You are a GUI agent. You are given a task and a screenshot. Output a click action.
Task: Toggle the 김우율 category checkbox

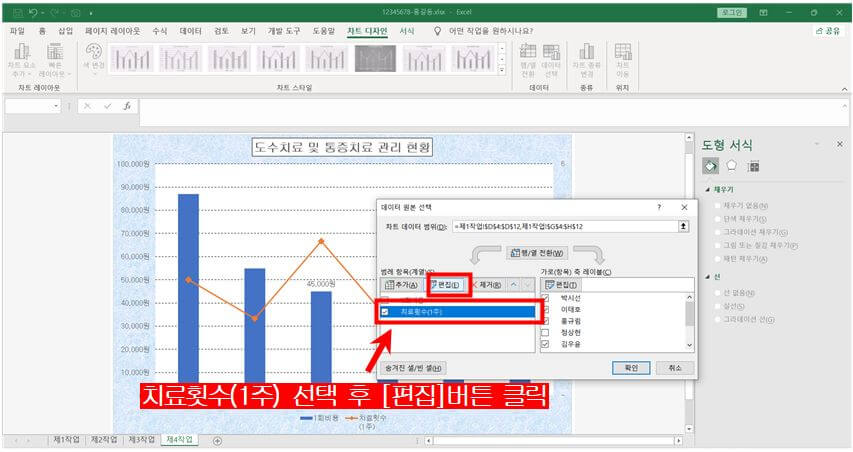[x=546, y=344]
